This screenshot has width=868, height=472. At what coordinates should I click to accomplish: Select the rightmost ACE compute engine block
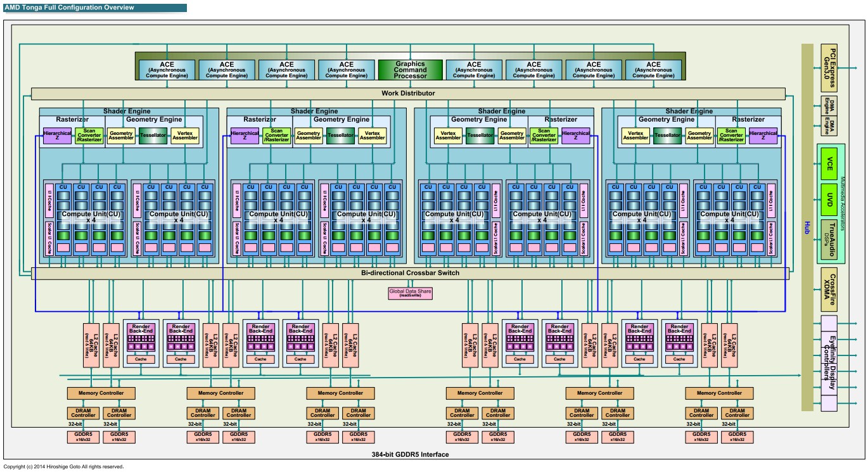653,70
